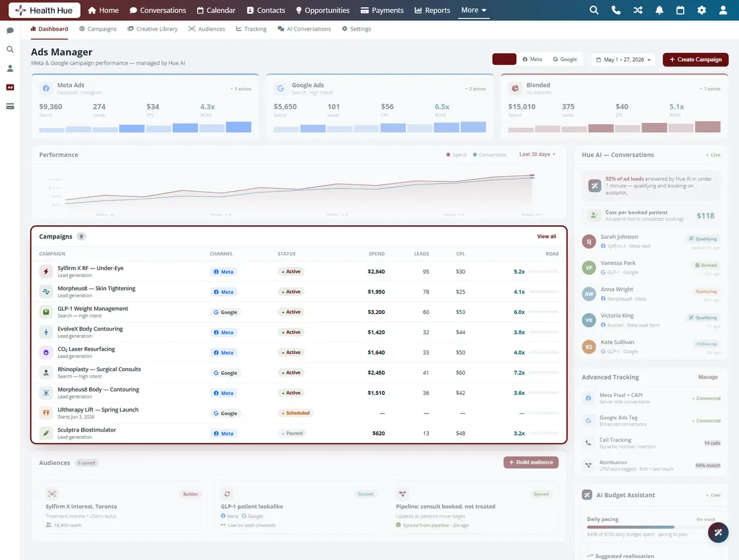
Task: Click the Create Campaign button
Action: [x=696, y=59]
